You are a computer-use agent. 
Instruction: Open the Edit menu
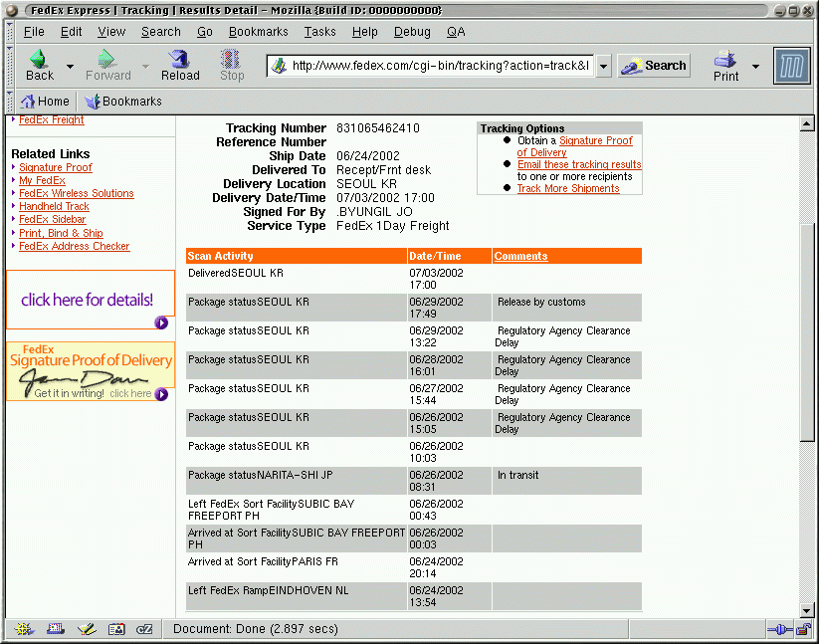click(x=71, y=32)
